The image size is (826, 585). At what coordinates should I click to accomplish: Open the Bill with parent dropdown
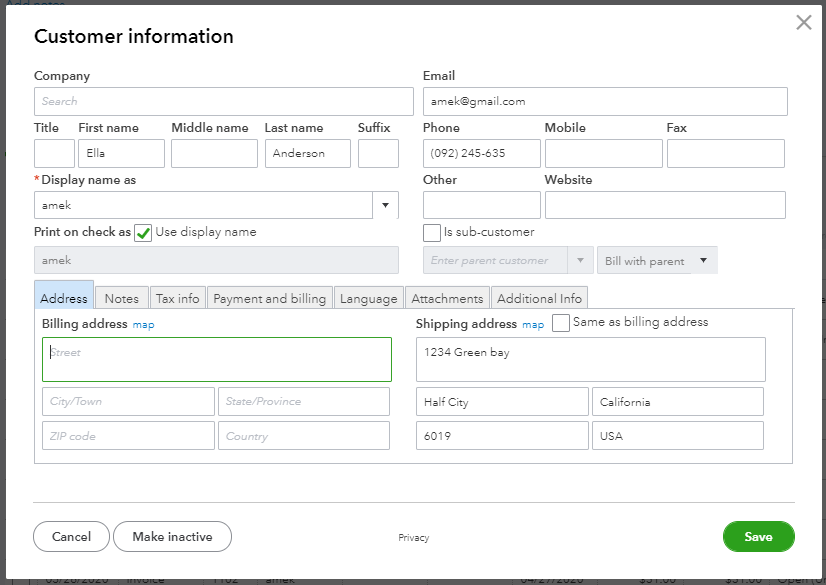click(x=703, y=261)
